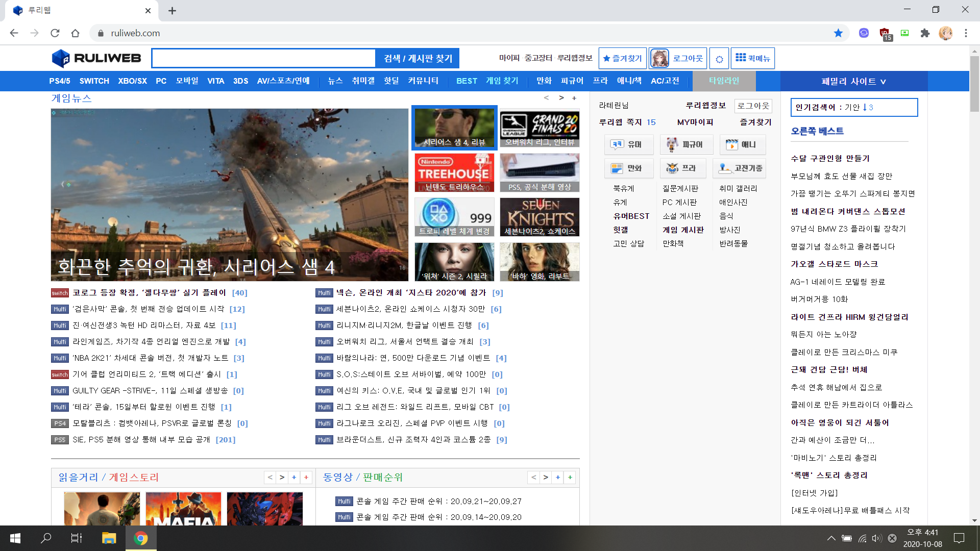The height and width of the screenshot is (551, 980).
Task: Open 수달 구관인형 만들기 best post
Action: pos(830,159)
